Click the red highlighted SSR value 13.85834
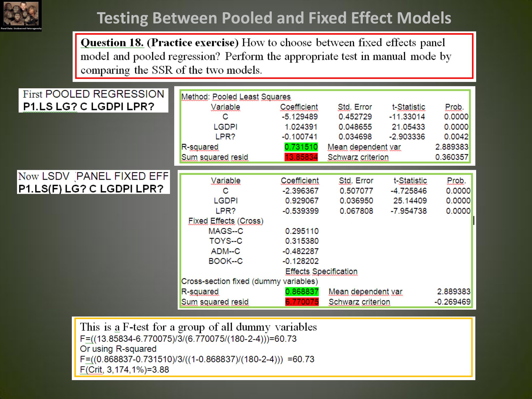The image size is (532, 399). [x=301, y=157]
